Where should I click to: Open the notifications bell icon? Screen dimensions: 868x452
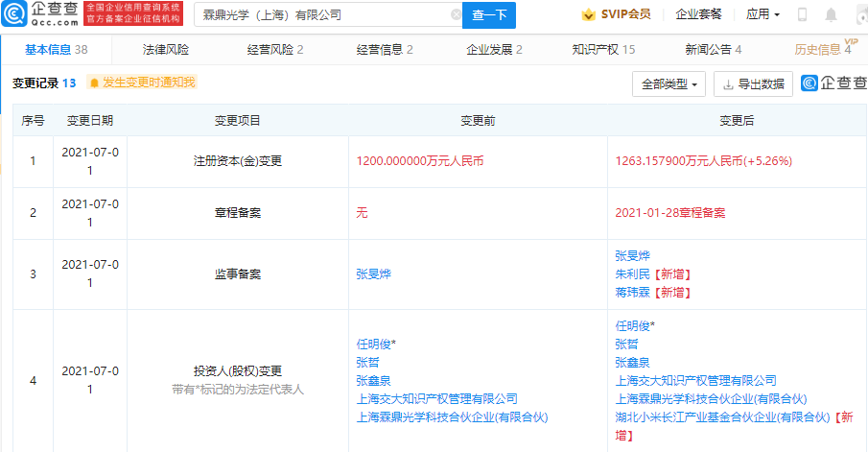click(831, 15)
